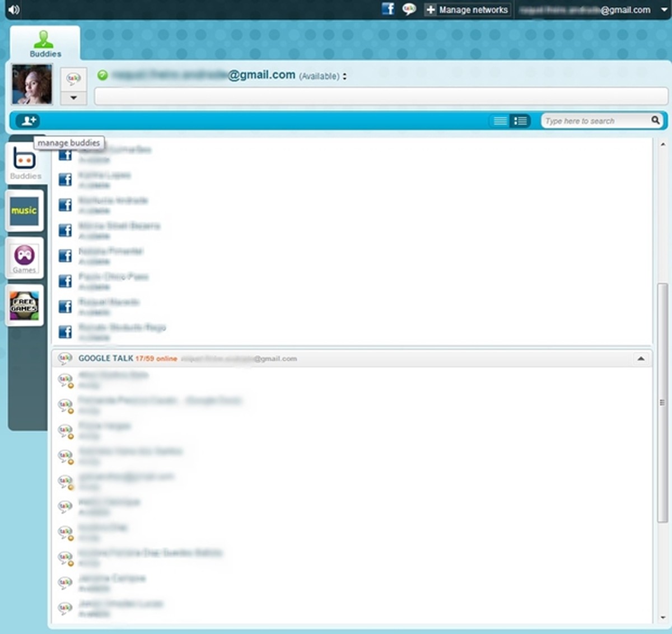672x634 pixels.
Task: Click the search magnifier icon
Action: (656, 120)
